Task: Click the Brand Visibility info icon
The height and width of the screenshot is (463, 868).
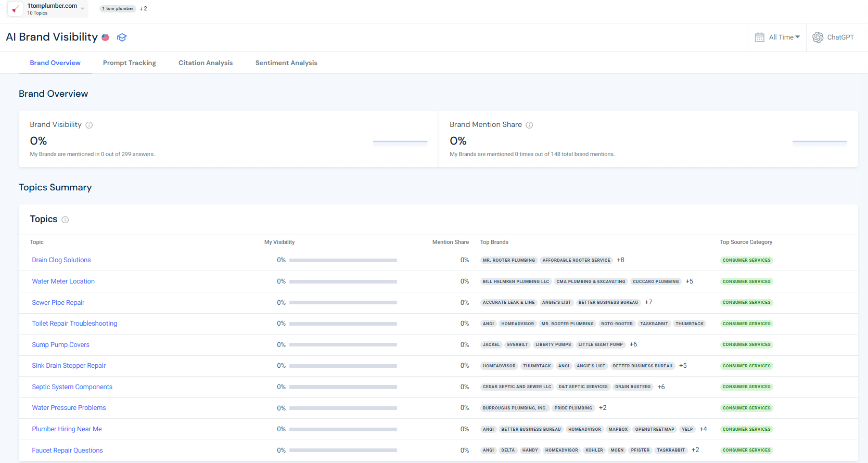Action: click(x=89, y=125)
